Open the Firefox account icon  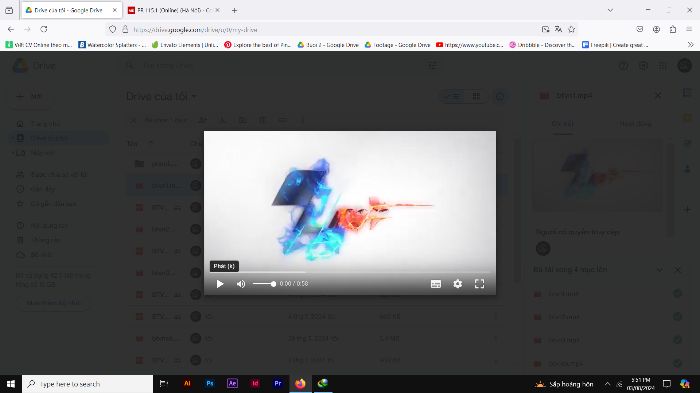656,29
